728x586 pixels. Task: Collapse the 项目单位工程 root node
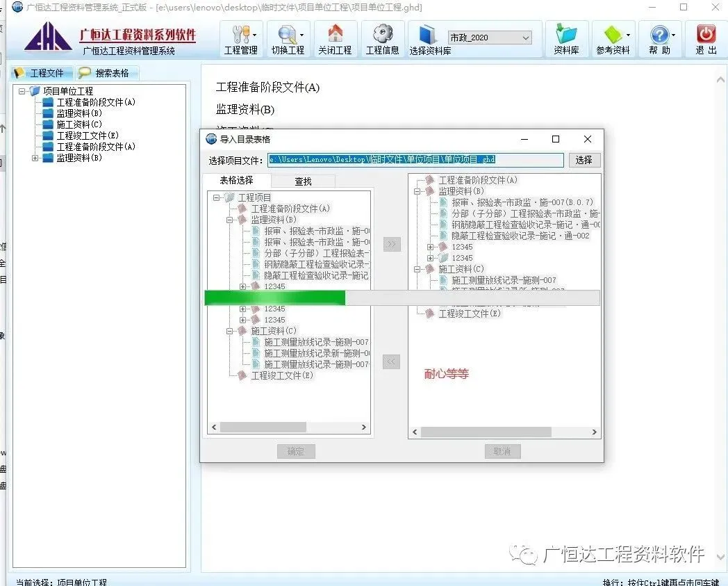[22, 91]
